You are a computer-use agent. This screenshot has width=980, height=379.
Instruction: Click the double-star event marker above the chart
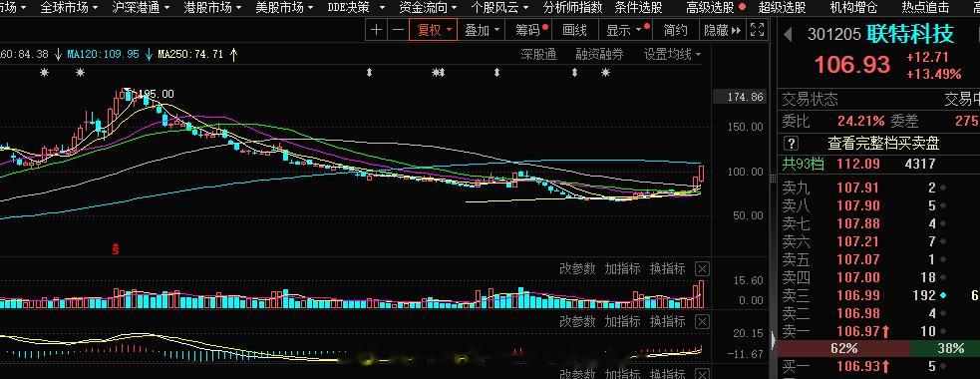coord(439,73)
